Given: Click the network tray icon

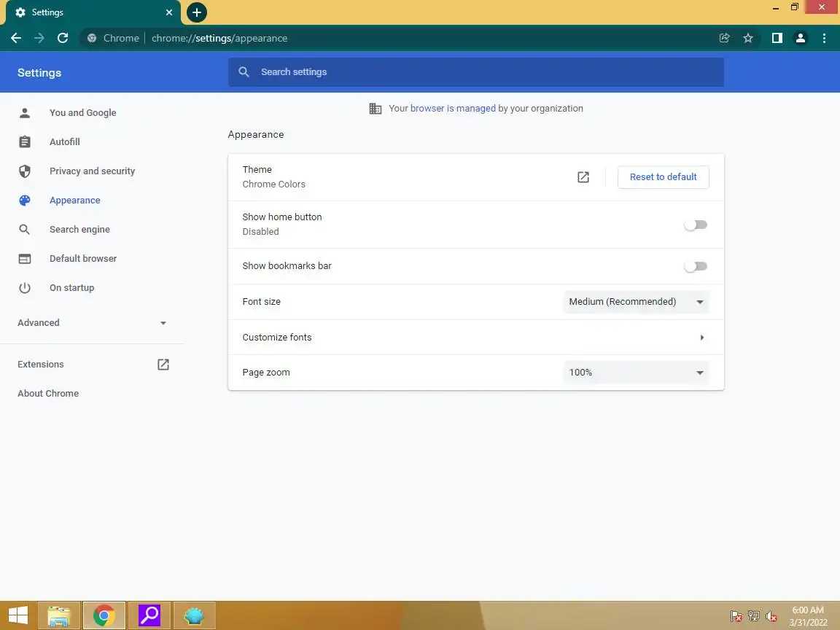Looking at the screenshot, I should coord(754,616).
